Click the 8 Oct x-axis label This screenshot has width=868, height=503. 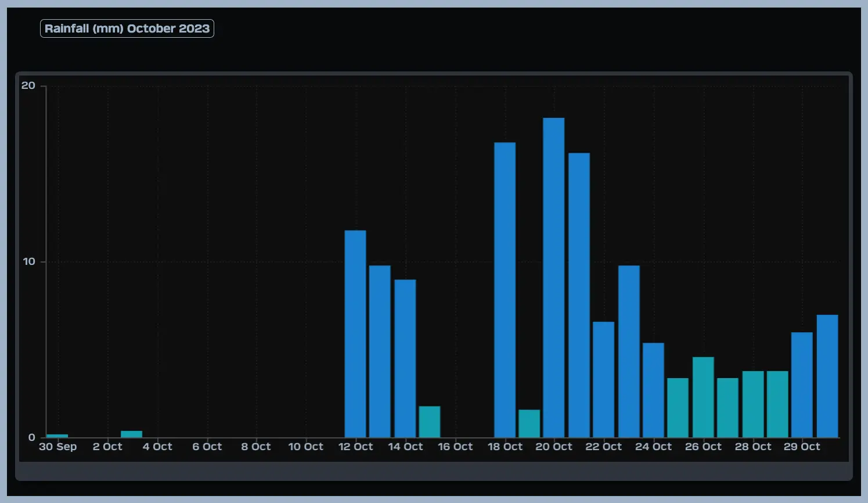click(x=256, y=447)
